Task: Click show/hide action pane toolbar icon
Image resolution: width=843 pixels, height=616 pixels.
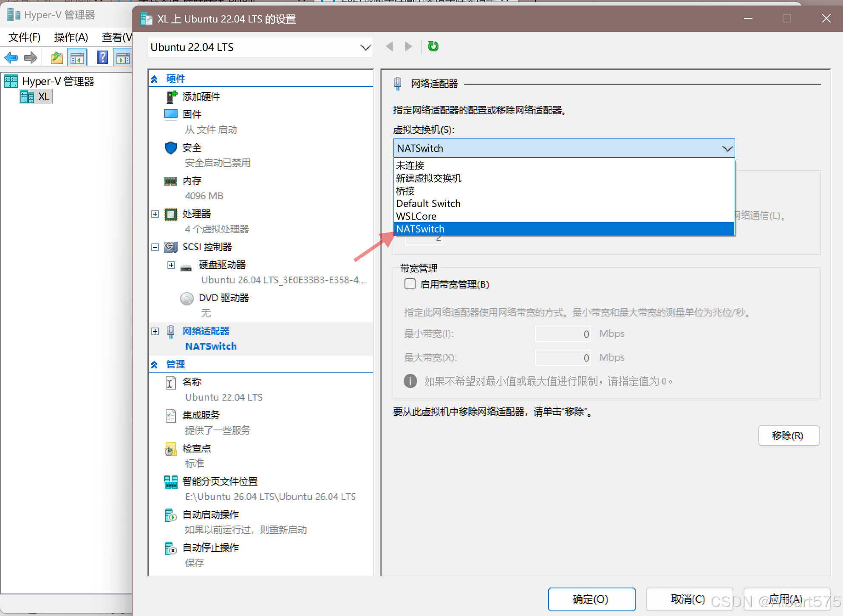Action: click(x=123, y=58)
